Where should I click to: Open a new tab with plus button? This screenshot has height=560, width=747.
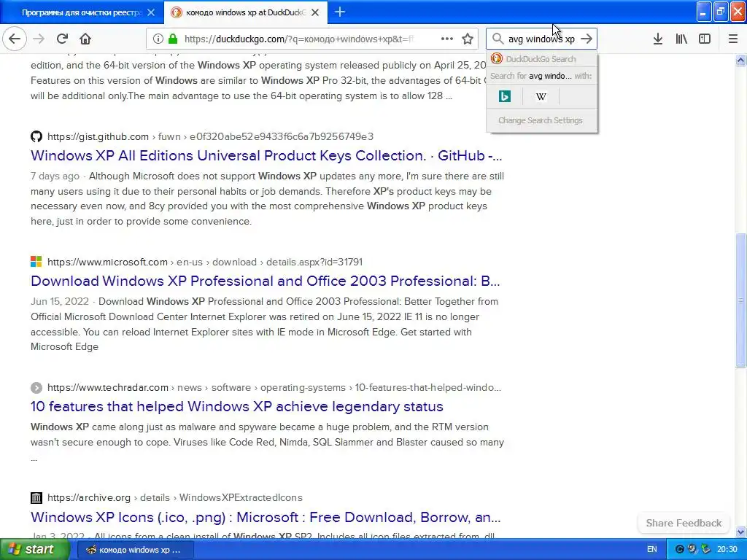click(x=340, y=12)
